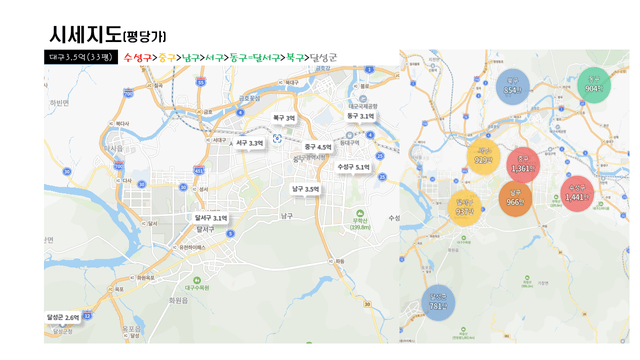
Task: Select the 수성구 5.1억 price tag
Action: click(x=353, y=167)
